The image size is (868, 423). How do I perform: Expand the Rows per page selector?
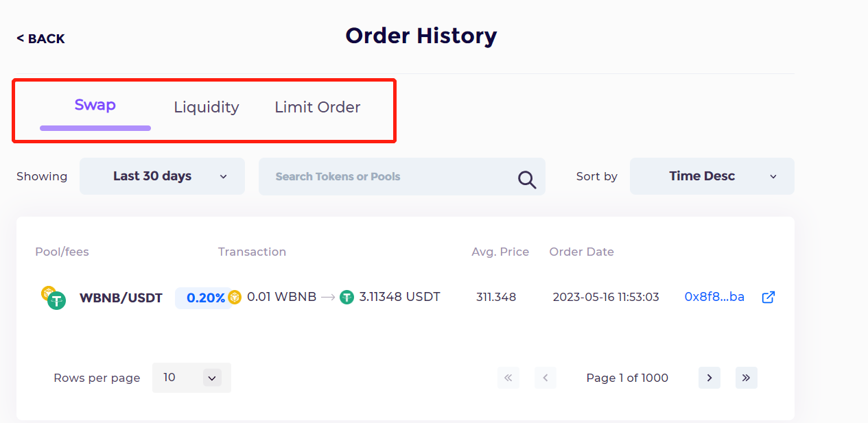coord(191,378)
